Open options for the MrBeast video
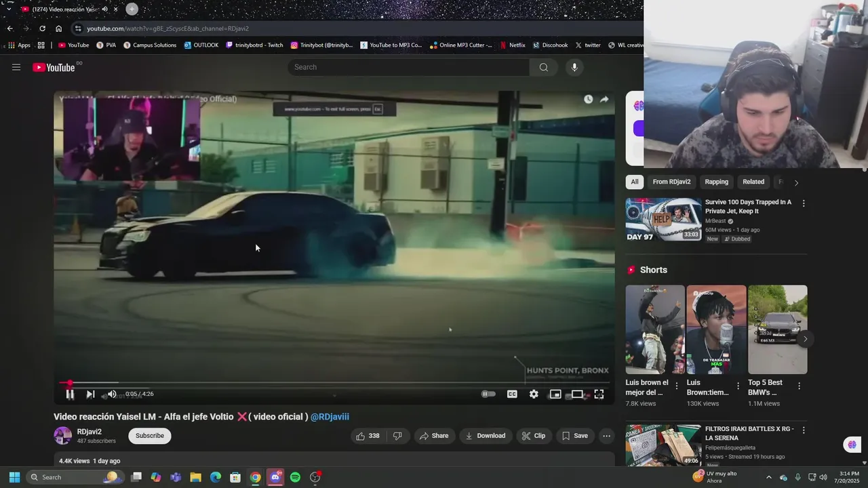Screen dimensions: 868x488 coord(804,203)
